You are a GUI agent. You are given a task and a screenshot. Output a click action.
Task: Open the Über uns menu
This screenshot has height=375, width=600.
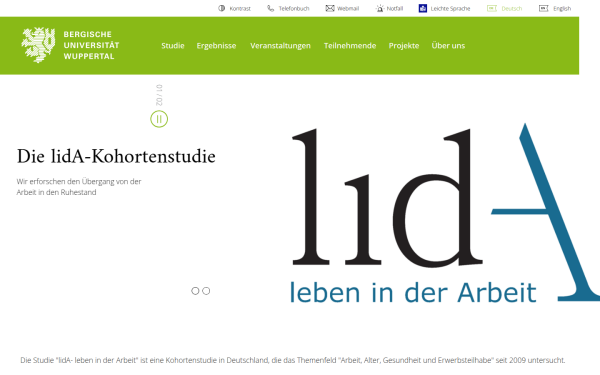[x=448, y=46]
